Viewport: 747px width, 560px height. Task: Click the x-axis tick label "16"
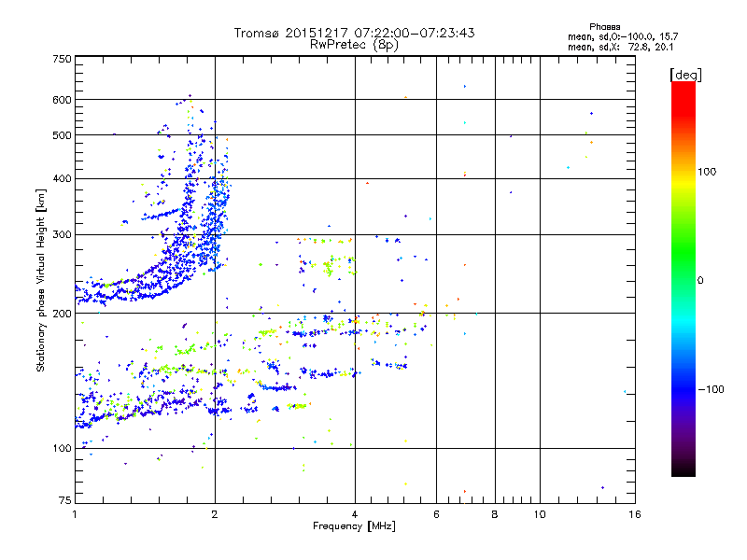(635, 514)
